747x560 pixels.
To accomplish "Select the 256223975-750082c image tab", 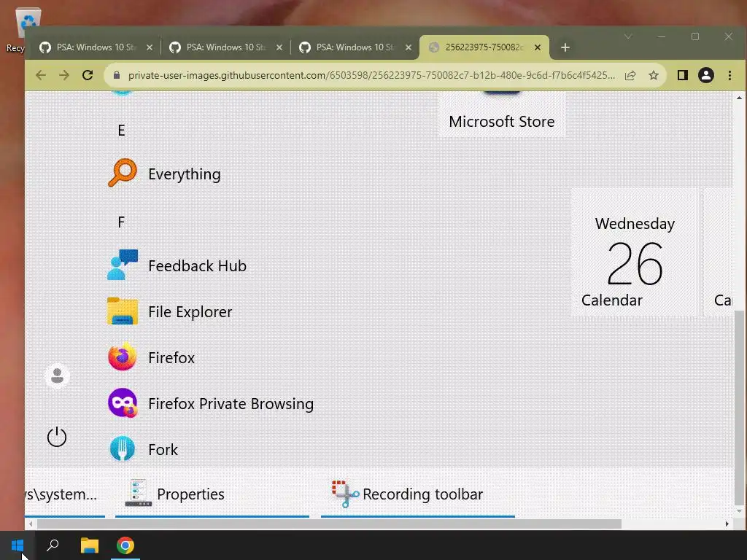I will click(x=484, y=47).
